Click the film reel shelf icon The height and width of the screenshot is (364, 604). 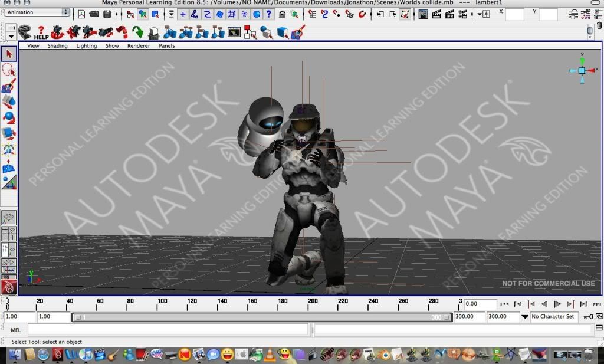point(25,32)
